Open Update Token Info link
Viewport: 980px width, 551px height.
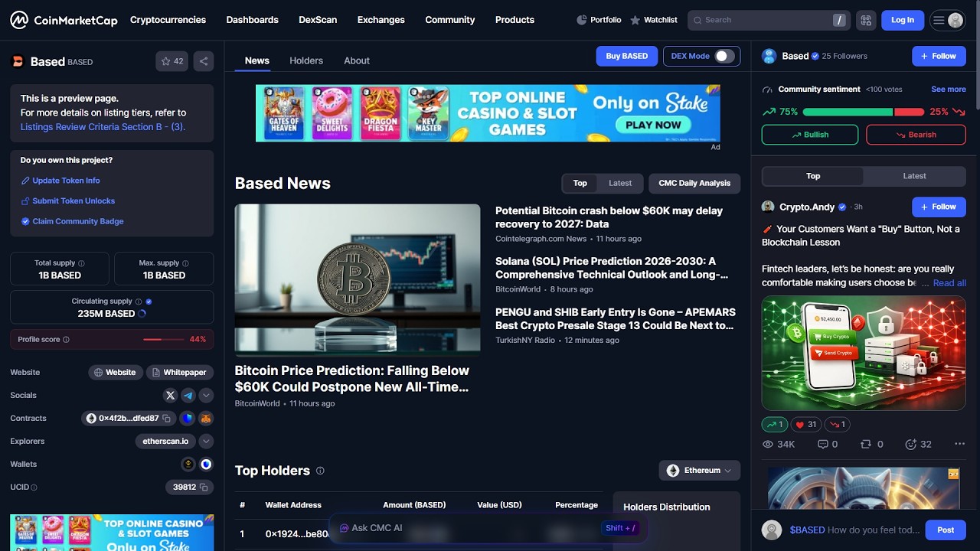[x=66, y=181]
